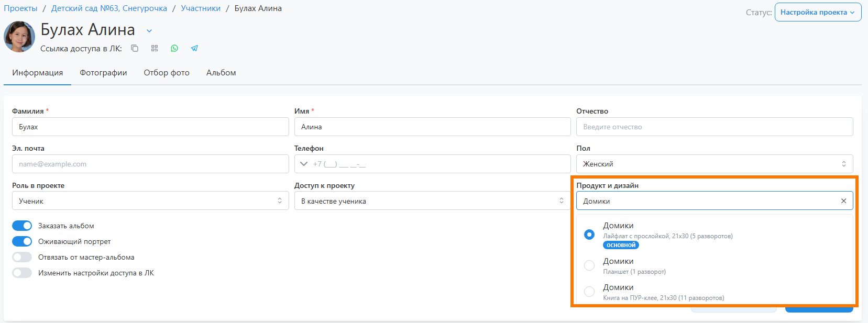Image resolution: width=868 pixels, height=323 pixels.
Task: Open the Роль в проекте dropdown
Action: pos(150,201)
